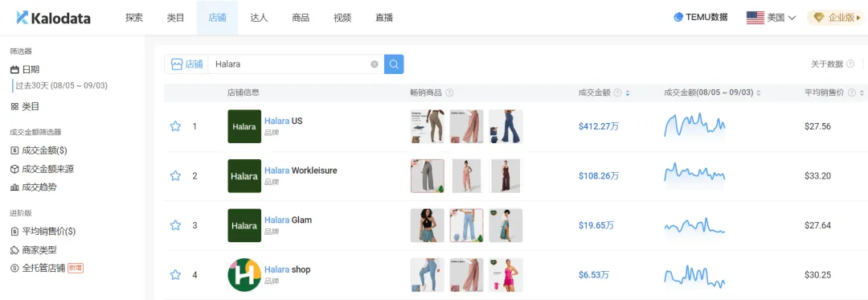Screen dimensions: 868x300
Task: Click $412.27万 revenue for Halara US
Action: [599, 126]
